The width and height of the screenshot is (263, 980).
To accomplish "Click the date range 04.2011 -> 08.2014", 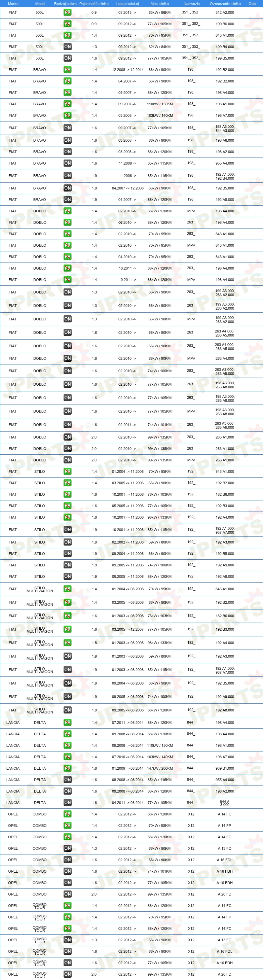I will (128, 802).
